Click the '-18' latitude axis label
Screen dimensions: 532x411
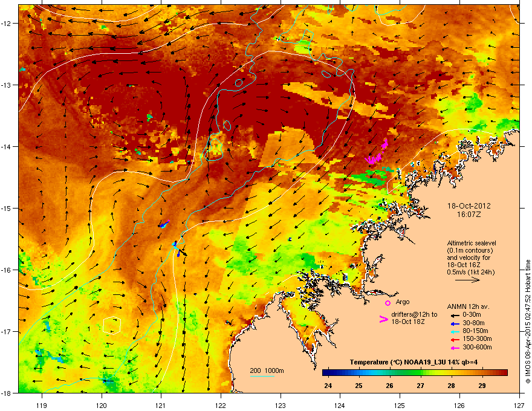5,393
